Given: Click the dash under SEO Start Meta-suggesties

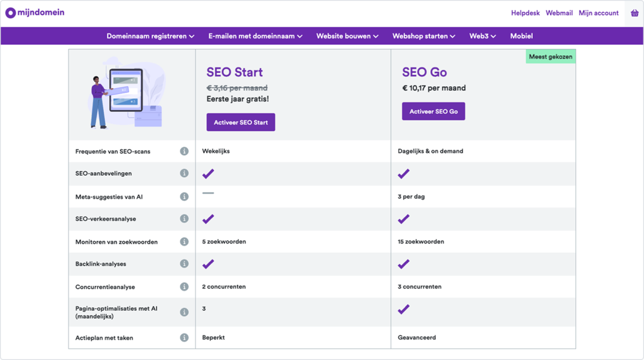Looking at the screenshot, I should pos(208,193).
